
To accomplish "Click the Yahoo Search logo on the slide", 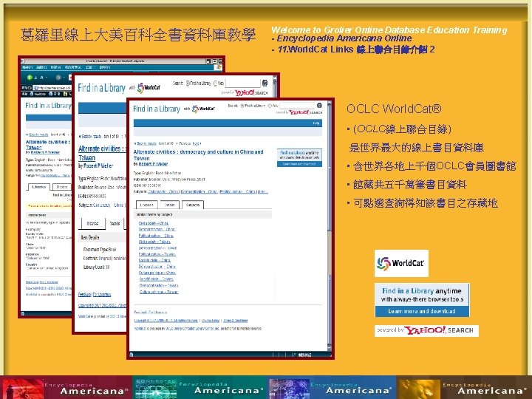I will [x=426, y=330].
